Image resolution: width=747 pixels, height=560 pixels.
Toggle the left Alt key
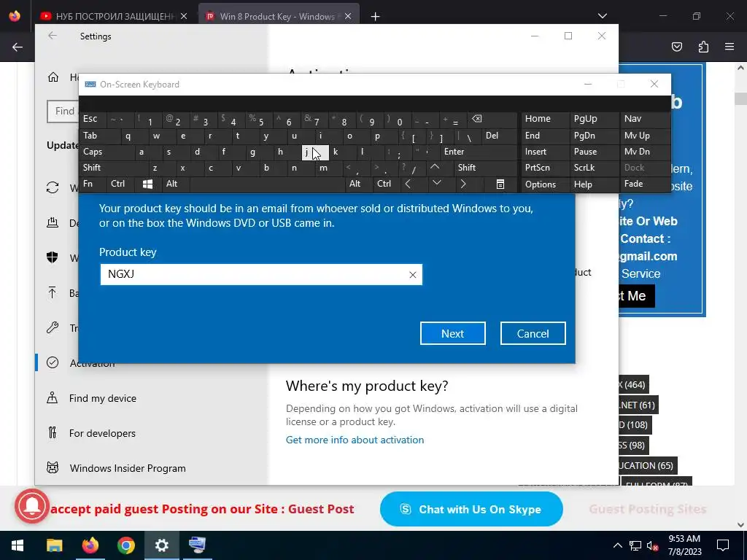point(175,184)
